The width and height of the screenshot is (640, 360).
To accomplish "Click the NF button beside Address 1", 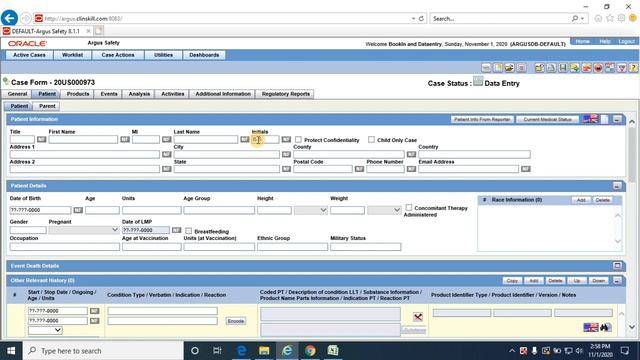I will [x=167, y=154].
